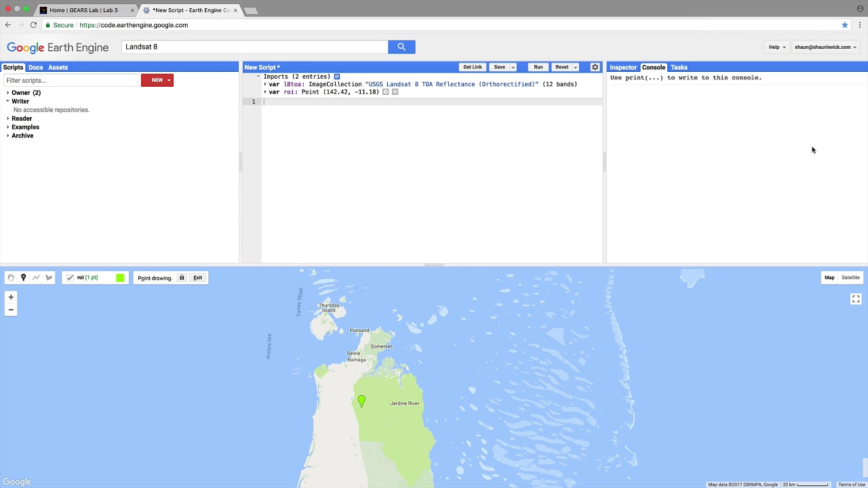Screen dimensions: 868x488
Task: Switch to the Inspector tab
Action: coord(623,67)
